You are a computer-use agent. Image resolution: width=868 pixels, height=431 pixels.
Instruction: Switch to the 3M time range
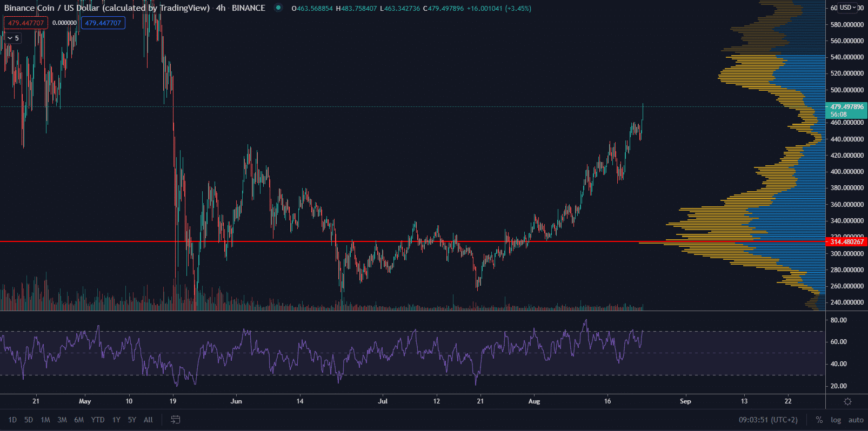click(x=62, y=420)
